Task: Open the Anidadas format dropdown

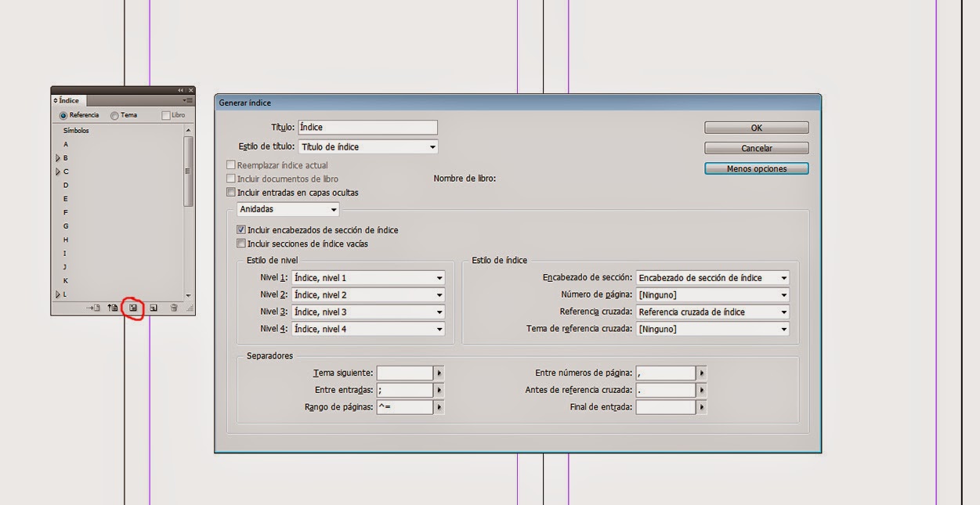Action: [288, 209]
